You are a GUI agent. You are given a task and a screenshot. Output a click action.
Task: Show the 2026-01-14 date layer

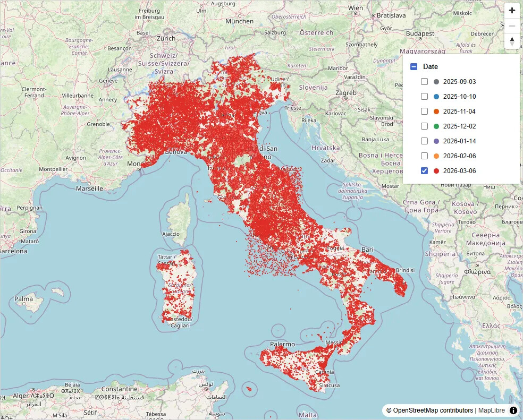424,141
